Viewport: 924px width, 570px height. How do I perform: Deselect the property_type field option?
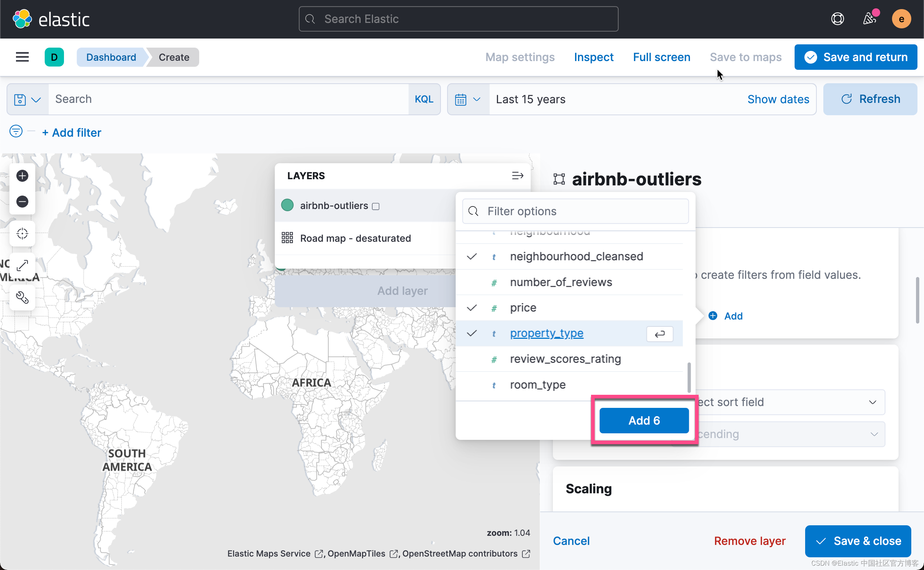pos(569,333)
